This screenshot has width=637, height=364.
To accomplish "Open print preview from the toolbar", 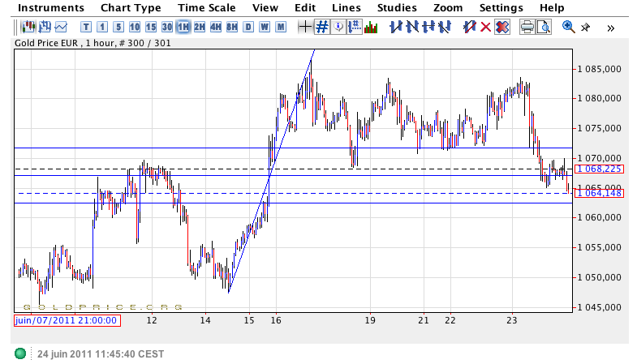I will coord(544,27).
